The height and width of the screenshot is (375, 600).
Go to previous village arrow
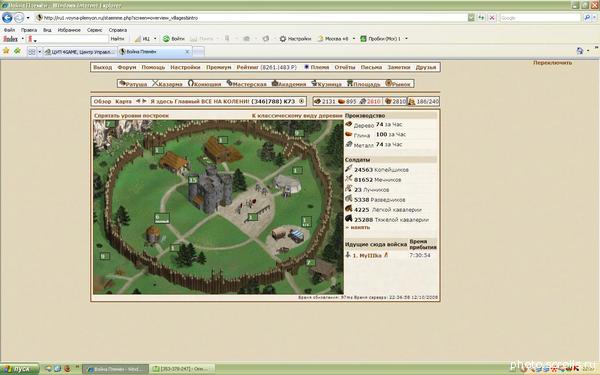click(x=138, y=101)
